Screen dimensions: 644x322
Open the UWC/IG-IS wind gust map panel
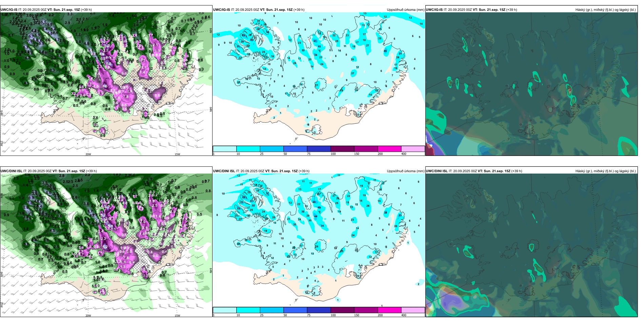[106, 84]
